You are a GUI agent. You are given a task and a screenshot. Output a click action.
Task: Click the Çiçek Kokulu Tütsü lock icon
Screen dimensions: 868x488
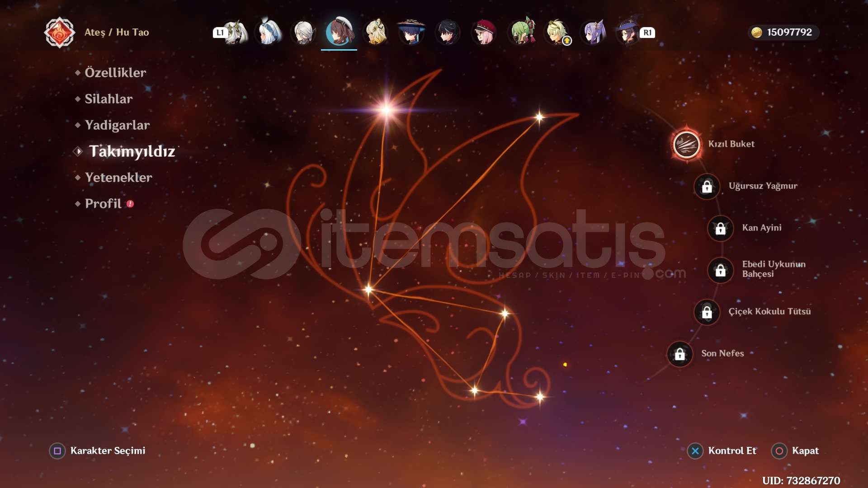pos(707,312)
